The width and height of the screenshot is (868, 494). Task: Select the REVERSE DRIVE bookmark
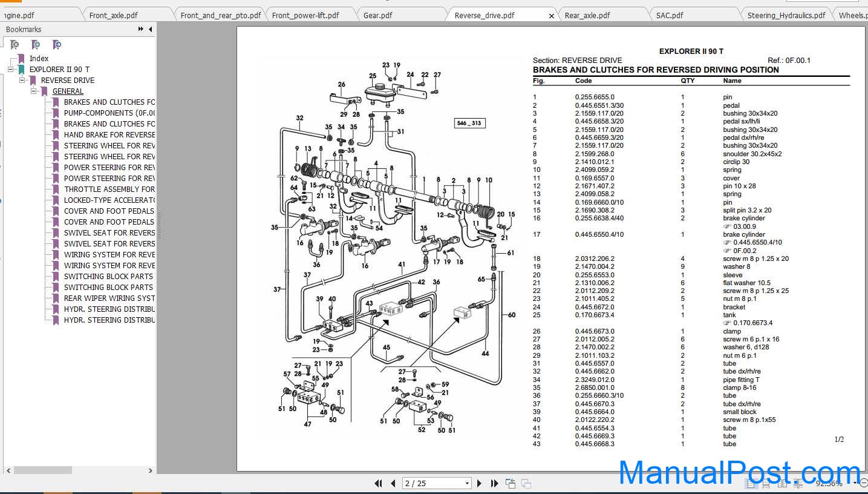tap(67, 81)
